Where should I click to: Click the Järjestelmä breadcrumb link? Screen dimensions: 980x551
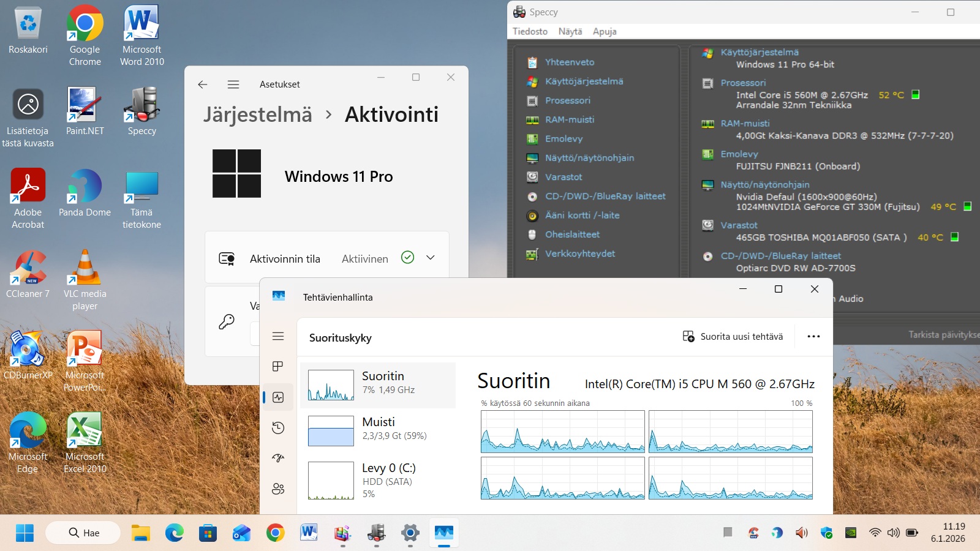[258, 114]
